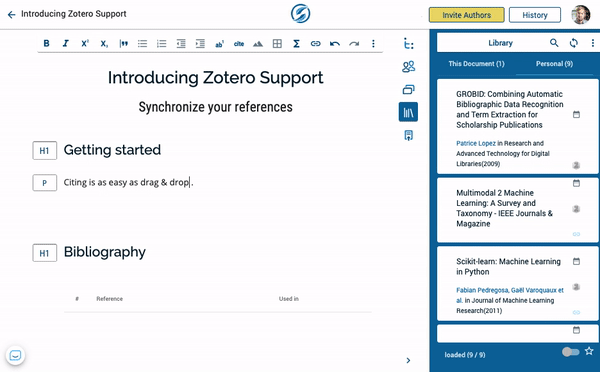Switch to Personal (9) tab
Screen dimensions: 600x372
coord(554,64)
